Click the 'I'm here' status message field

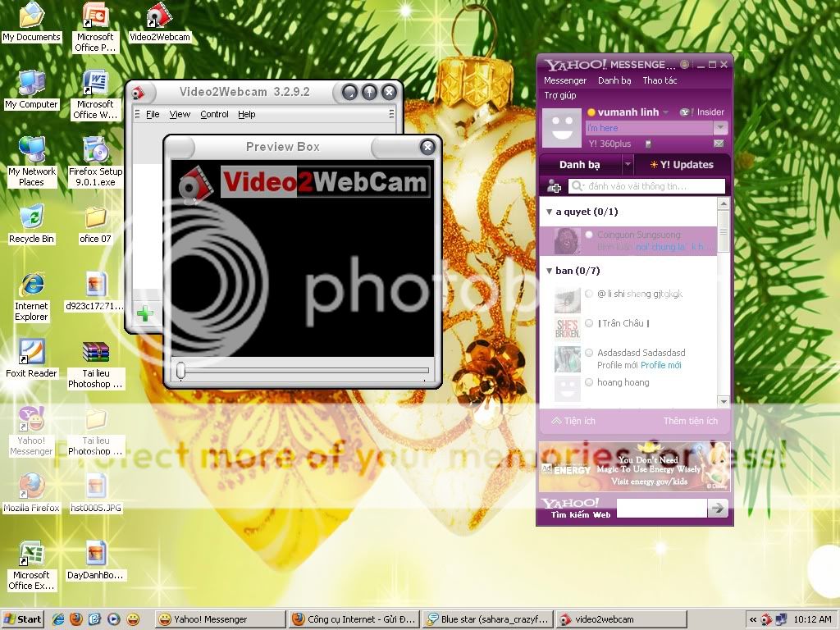point(650,128)
